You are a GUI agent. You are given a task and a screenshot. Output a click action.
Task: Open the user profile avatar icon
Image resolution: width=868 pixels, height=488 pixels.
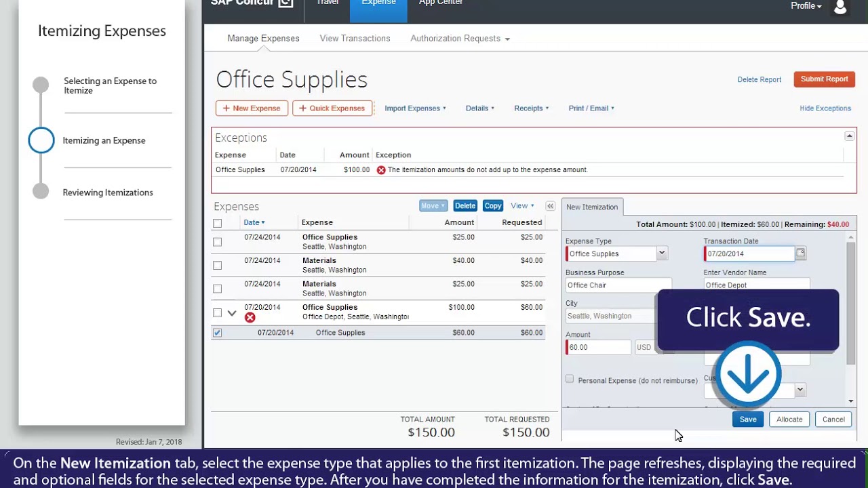click(x=840, y=7)
